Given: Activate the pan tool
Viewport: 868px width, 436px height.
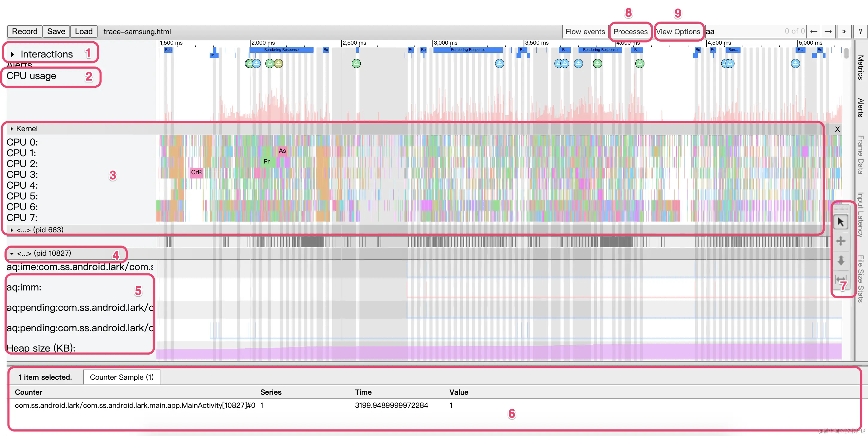Looking at the screenshot, I should 841,241.
